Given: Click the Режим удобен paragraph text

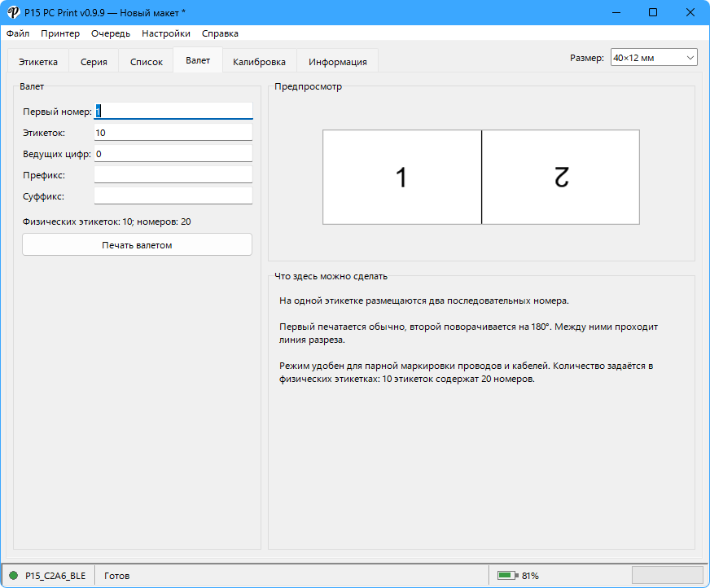Looking at the screenshot, I should pyautogui.click(x=466, y=372).
